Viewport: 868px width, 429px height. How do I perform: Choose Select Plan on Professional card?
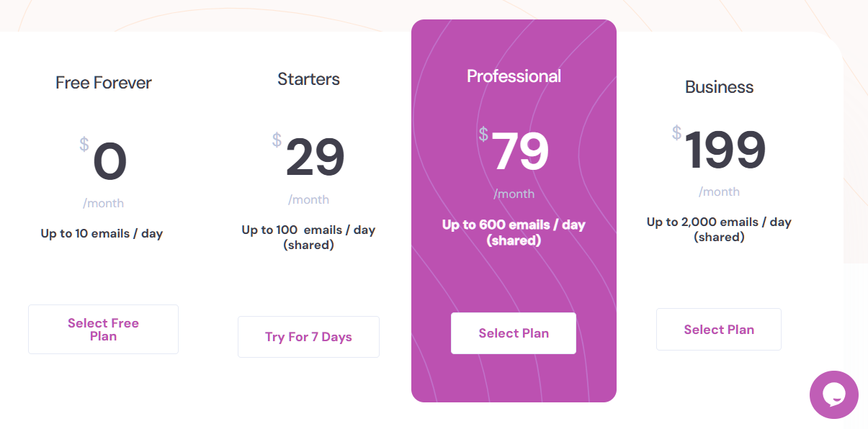pos(514,333)
